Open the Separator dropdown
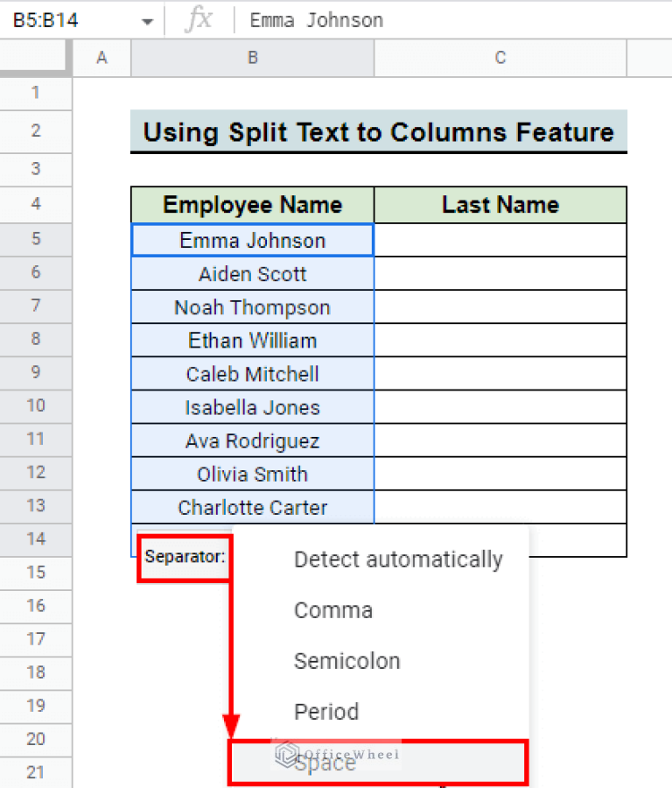The image size is (672, 788). point(185,556)
